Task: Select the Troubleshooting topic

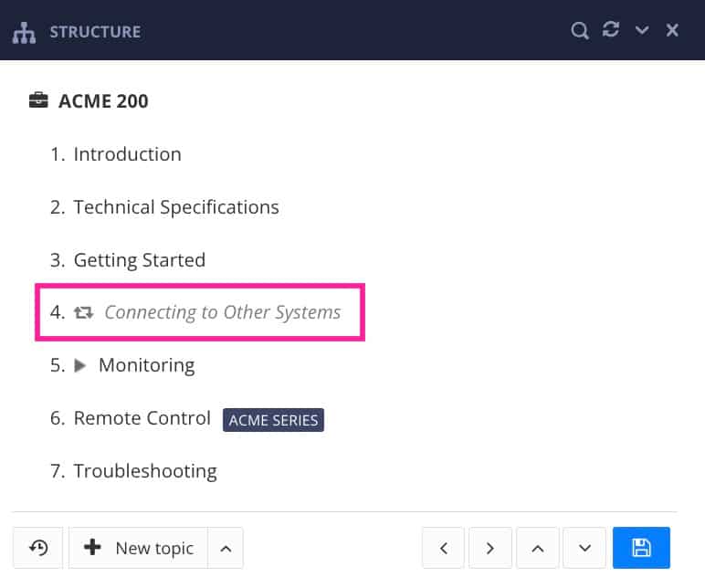Action: click(x=145, y=471)
